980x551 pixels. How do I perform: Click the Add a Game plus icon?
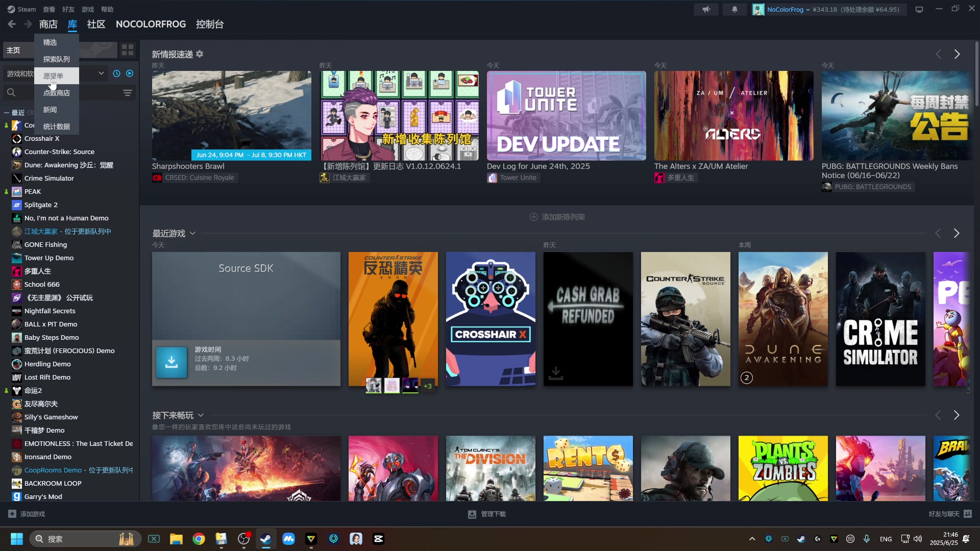pyautogui.click(x=12, y=514)
